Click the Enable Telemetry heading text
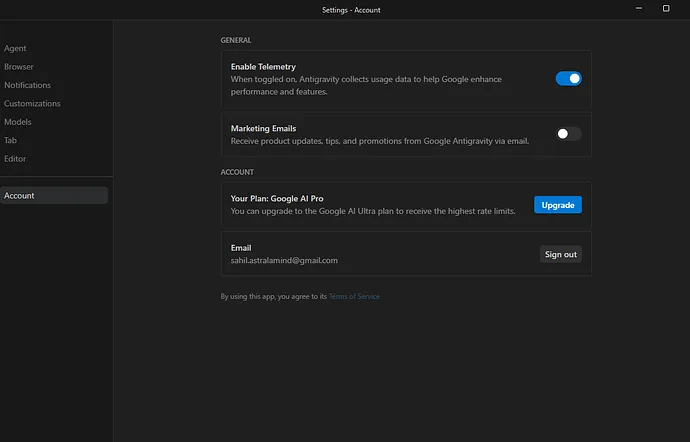The image size is (690, 442). click(263, 67)
